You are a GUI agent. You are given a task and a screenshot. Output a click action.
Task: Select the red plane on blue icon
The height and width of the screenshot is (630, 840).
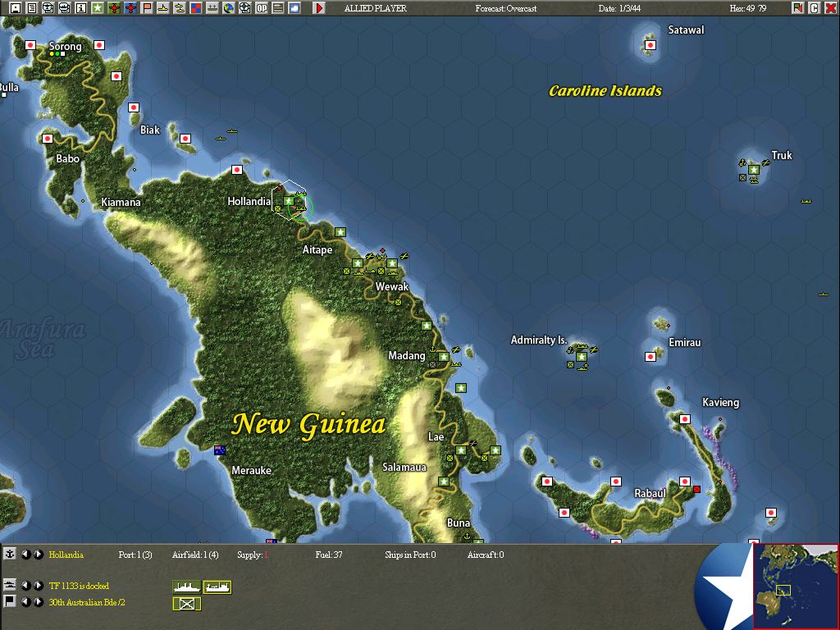click(130, 8)
